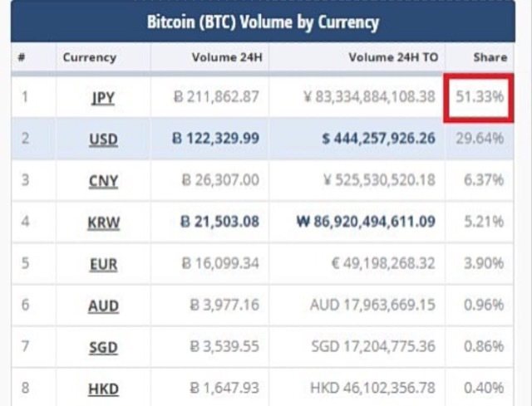
Task: Sort by the Share column header
Action: click(490, 58)
